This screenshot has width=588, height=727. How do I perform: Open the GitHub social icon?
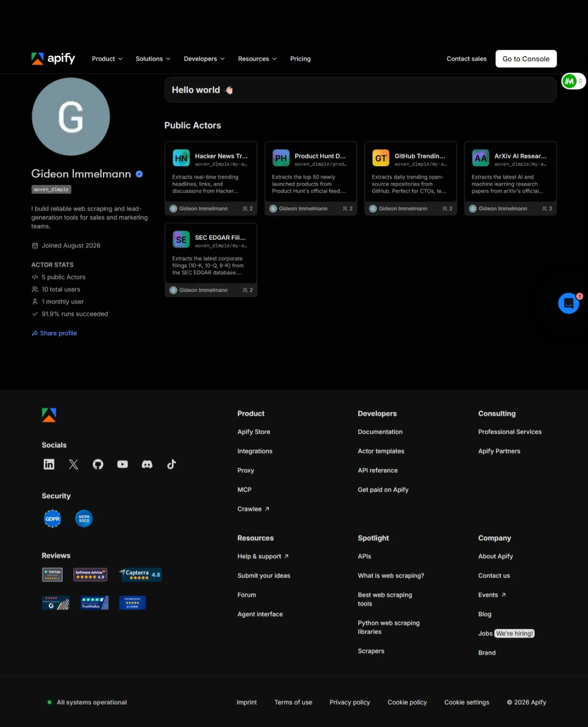(98, 464)
